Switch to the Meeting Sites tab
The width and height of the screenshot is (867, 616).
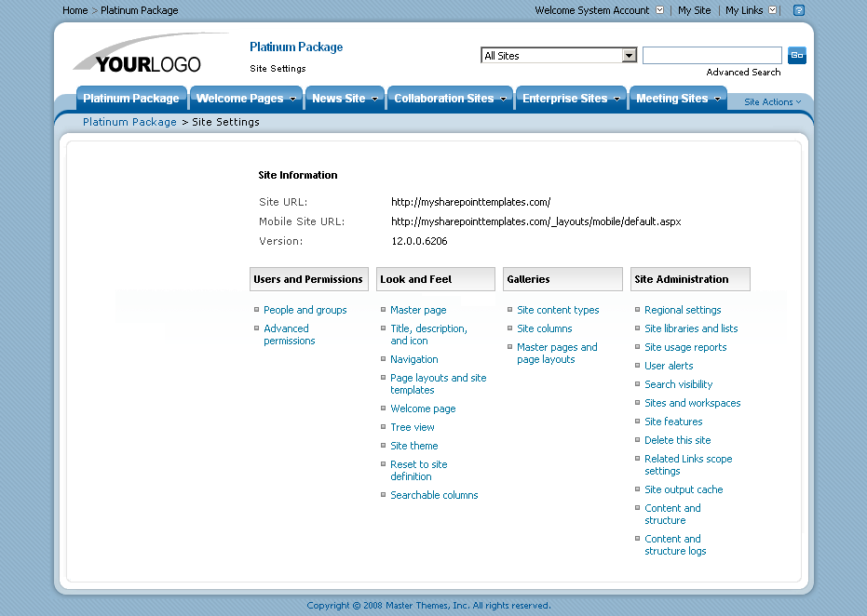671,98
